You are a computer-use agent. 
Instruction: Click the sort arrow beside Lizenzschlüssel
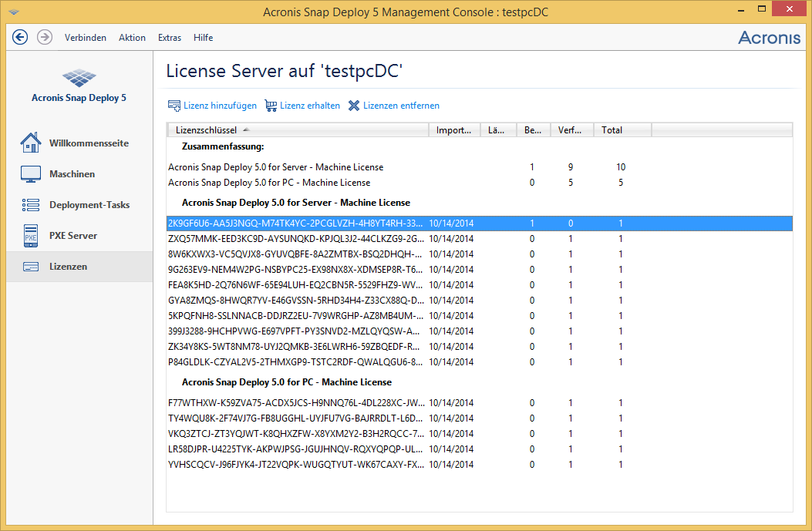pyautogui.click(x=246, y=129)
